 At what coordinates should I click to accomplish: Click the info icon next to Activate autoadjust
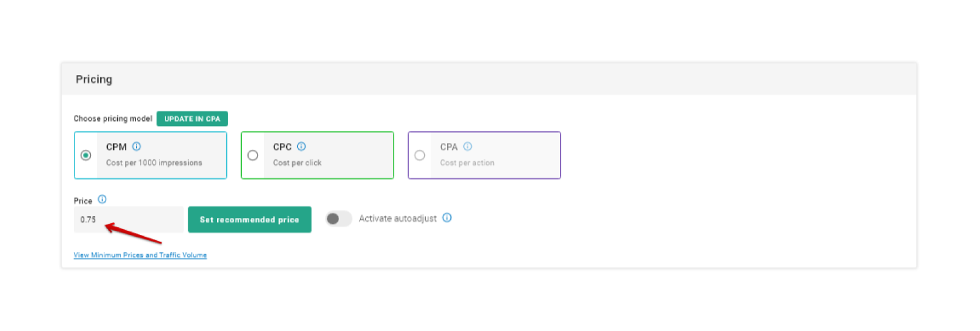[447, 218]
